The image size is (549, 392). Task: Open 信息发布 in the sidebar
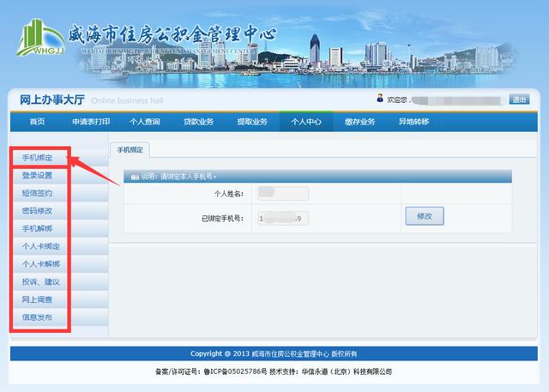[x=37, y=317]
